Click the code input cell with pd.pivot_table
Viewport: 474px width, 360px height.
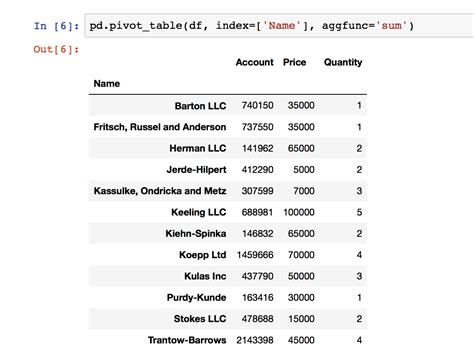point(279,26)
